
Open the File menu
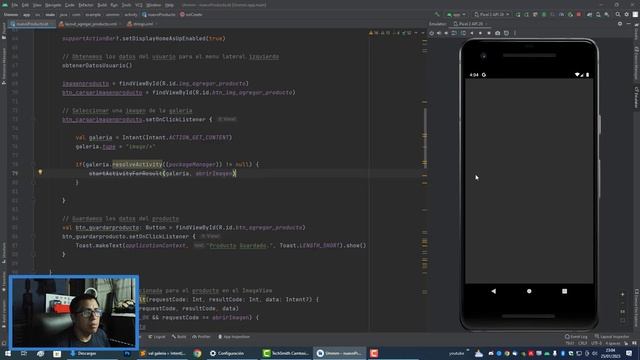(15, 5)
